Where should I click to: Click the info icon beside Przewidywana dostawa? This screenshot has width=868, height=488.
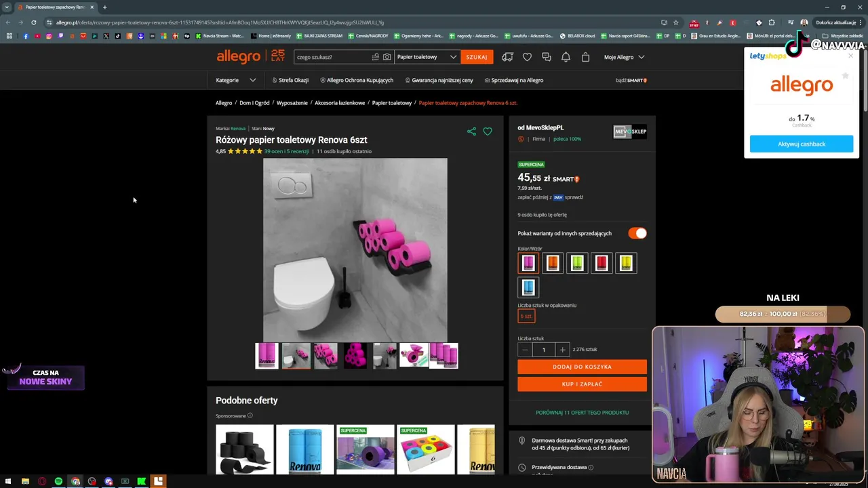(x=591, y=467)
